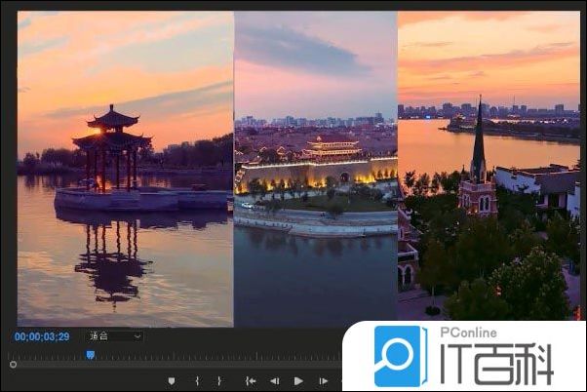Click the zoom scroll bar's left circular handle
The image size is (587, 392).
pos(13,365)
